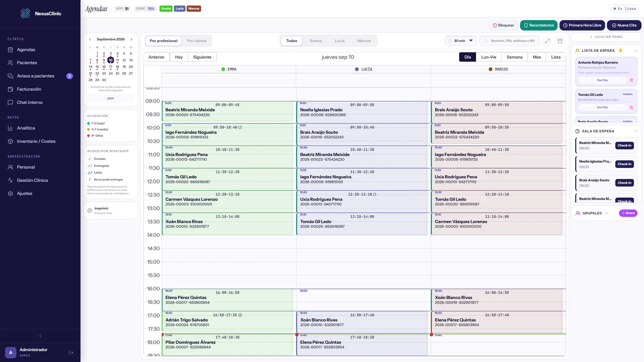Open Analítica chart icon
Image resolution: width=644 pixels, height=362 pixels.
(x=10, y=128)
